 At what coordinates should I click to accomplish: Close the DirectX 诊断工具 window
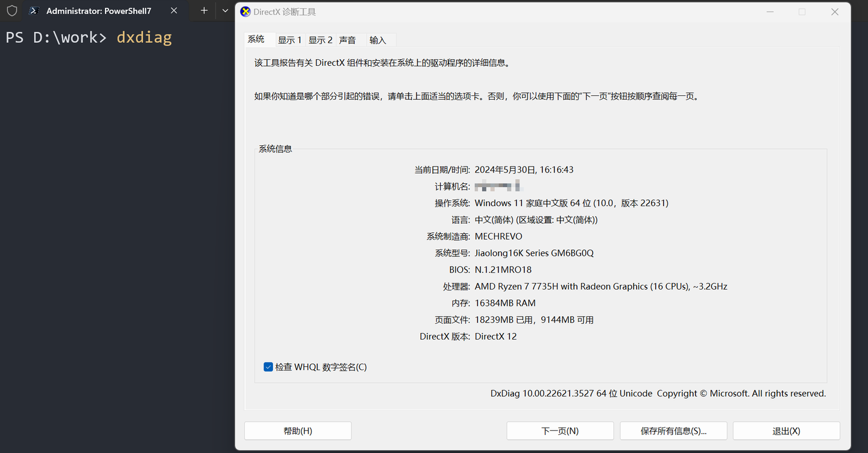835,11
